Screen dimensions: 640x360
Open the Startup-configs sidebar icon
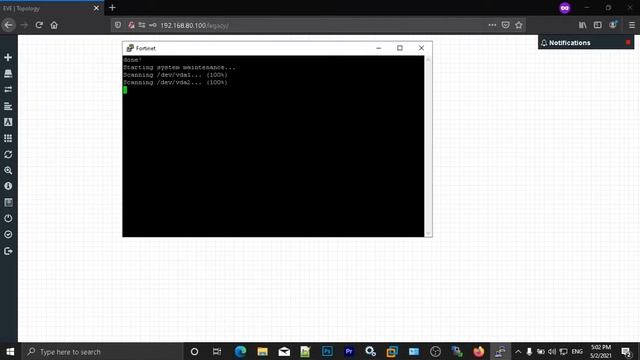tap(8, 106)
